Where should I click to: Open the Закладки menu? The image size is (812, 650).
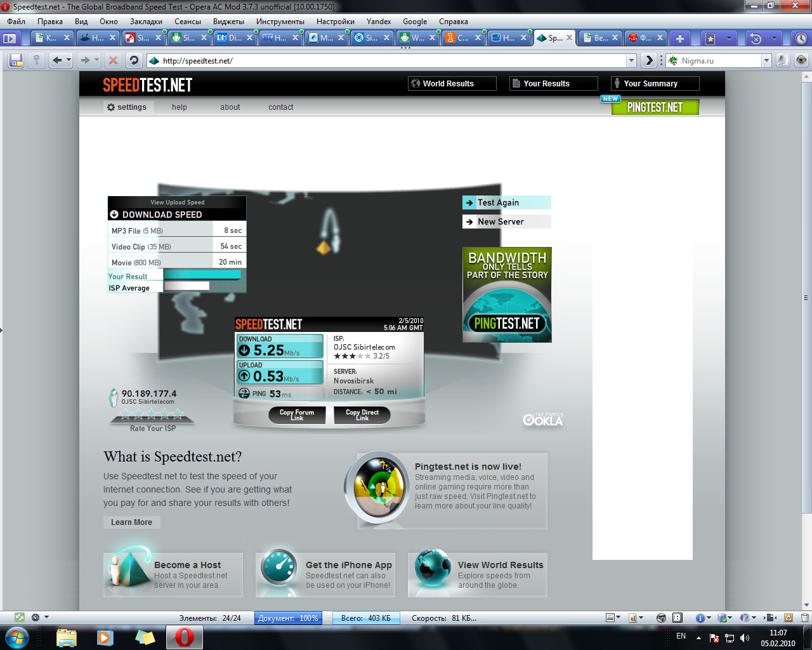pyautogui.click(x=146, y=21)
